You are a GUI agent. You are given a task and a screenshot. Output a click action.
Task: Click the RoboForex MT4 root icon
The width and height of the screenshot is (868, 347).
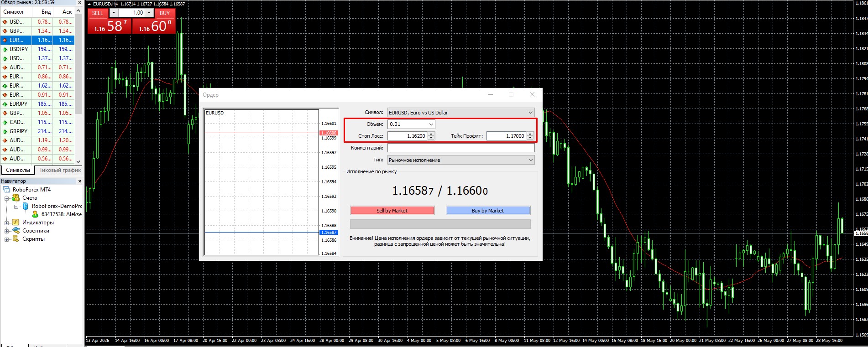6,190
